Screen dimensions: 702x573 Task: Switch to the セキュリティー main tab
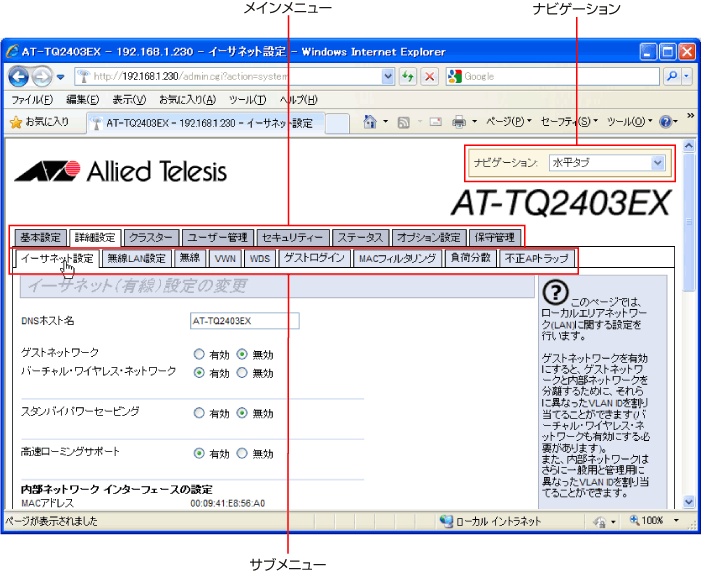[x=293, y=237]
